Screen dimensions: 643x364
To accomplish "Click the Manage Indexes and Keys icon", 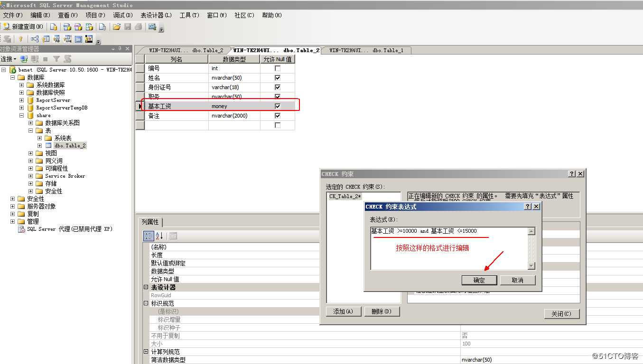I will (x=46, y=39).
